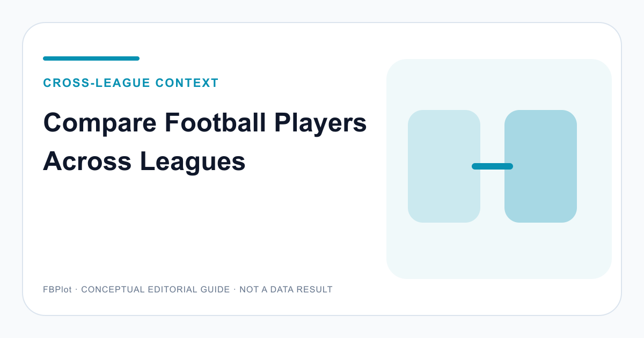Screen dimensions: 644x338
Task: Select the Across Leagues headline line
Action: [x=144, y=162]
